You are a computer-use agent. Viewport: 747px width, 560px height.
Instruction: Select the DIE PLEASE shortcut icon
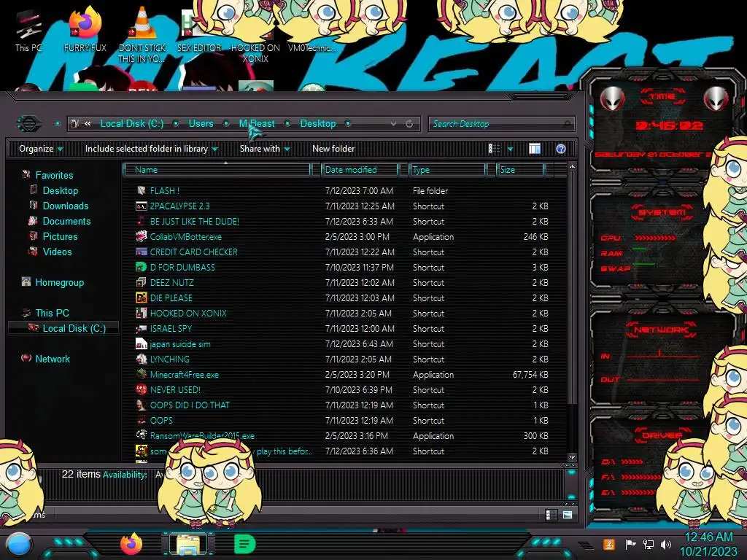pos(141,297)
